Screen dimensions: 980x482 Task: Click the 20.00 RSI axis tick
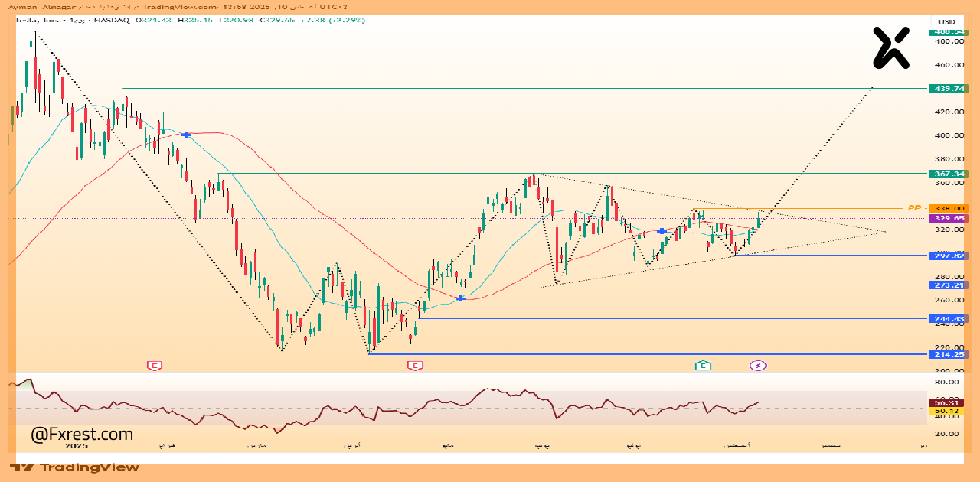(x=947, y=433)
